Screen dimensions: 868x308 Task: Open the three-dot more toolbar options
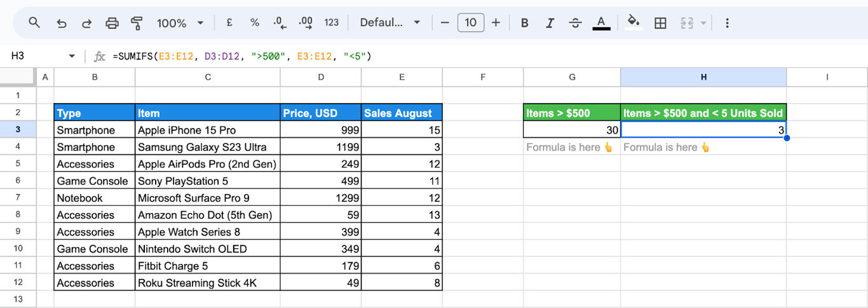727,23
